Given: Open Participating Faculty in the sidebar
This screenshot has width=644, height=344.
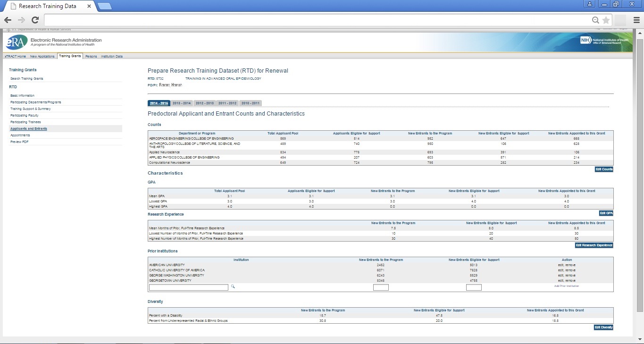Looking at the screenshot, I should (x=25, y=116).
